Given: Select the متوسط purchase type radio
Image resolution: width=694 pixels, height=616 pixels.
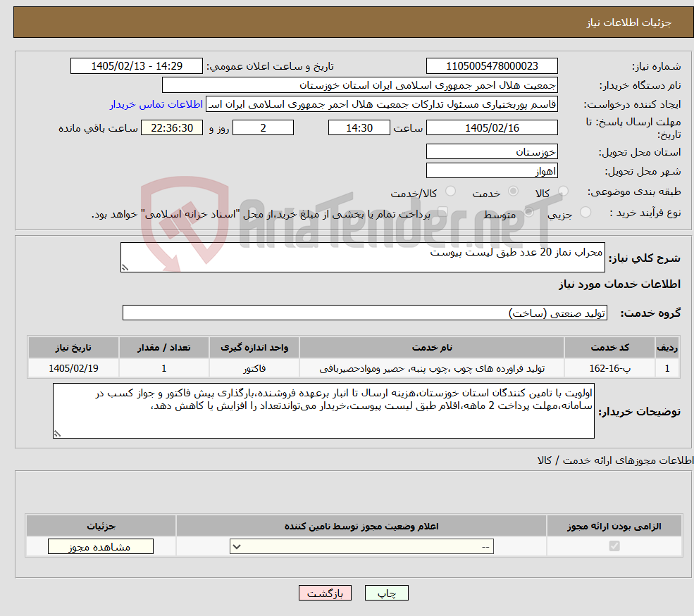Looking at the screenshot, I should [x=528, y=212].
